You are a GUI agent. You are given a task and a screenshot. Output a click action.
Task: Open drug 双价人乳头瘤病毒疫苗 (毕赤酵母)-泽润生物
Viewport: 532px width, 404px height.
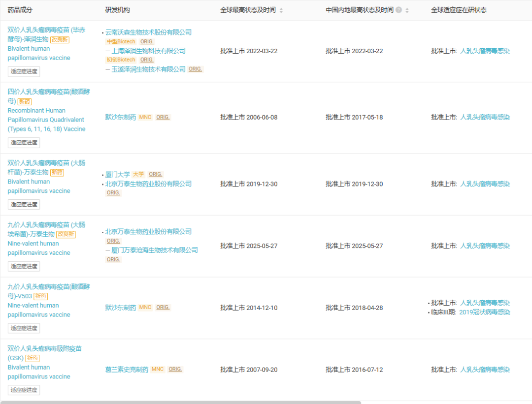[x=46, y=34]
